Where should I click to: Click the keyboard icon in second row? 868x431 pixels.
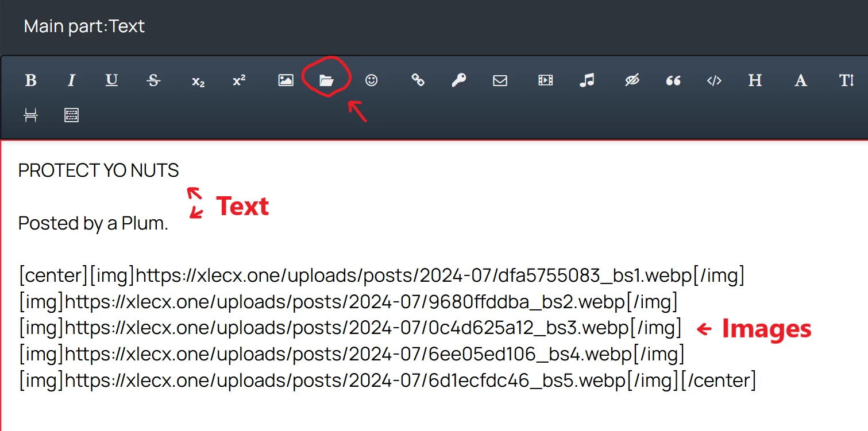coord(71,115)
